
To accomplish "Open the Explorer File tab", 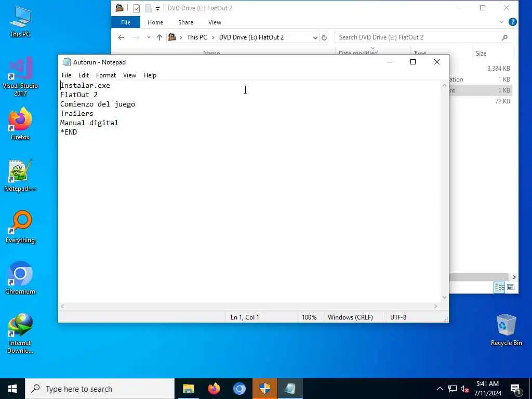I will (x=126, y=22).
